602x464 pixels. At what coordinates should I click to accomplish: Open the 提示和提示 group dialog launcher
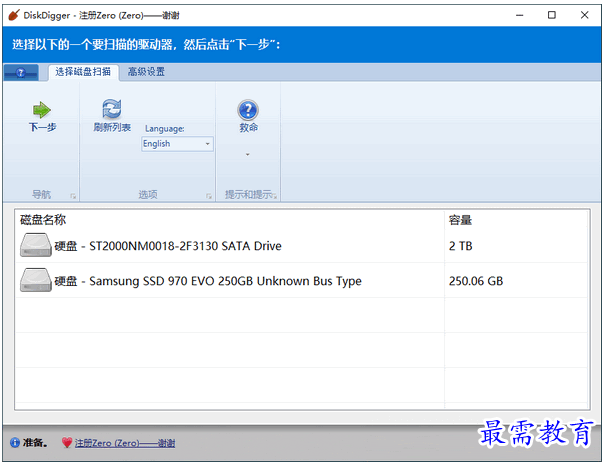pyautogui.click(x=275, y=196)
